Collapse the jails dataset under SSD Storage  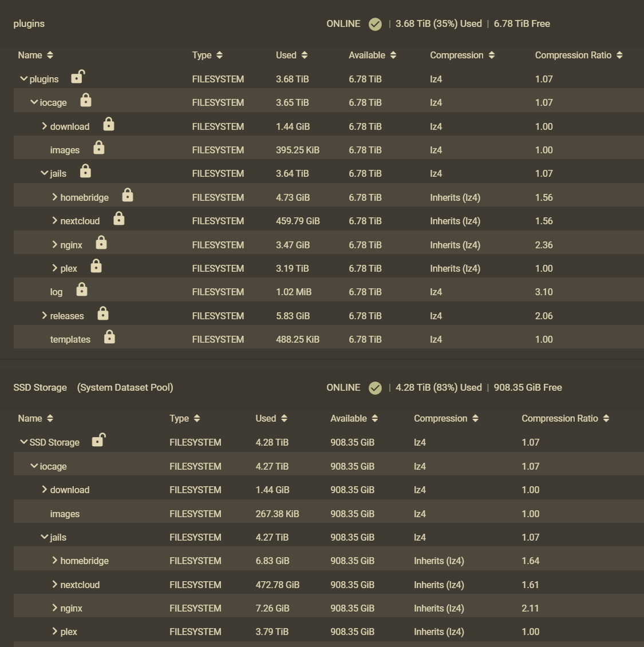pyautogui.click(x=45, y=537)
